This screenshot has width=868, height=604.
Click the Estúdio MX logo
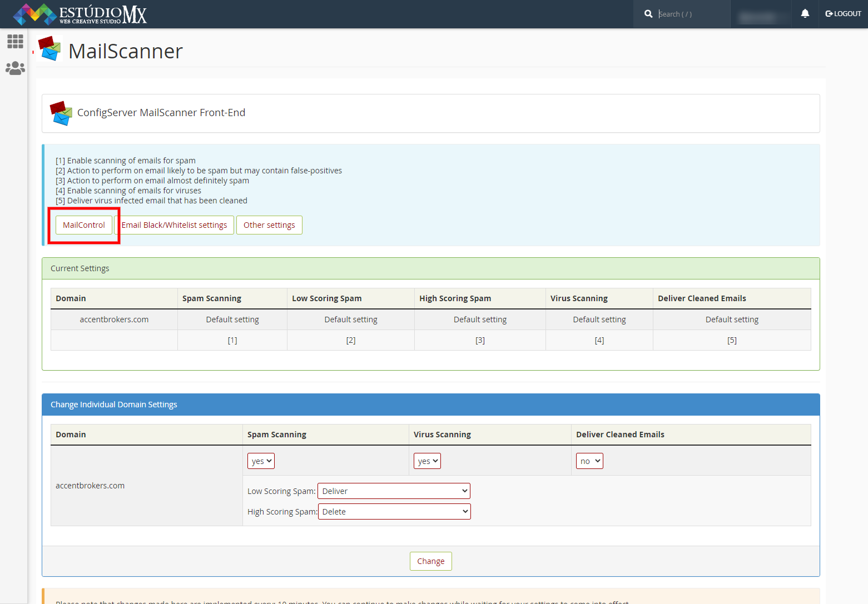click(x=80, y=14)
